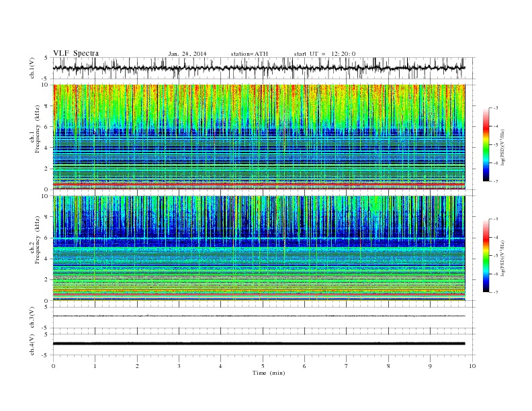532x411 pixels.
Task: Click time axis tick label "1"
Action: [95, 366]
